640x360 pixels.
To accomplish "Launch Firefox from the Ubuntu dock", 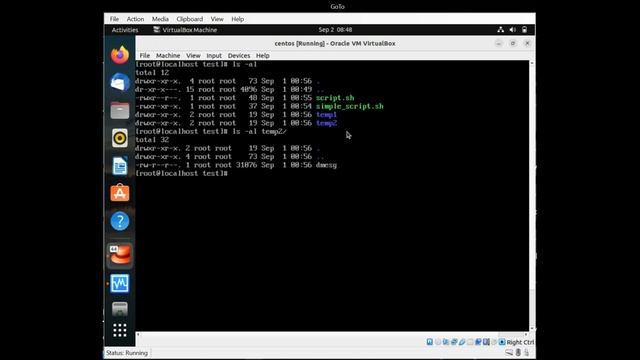I will [120, 55].
